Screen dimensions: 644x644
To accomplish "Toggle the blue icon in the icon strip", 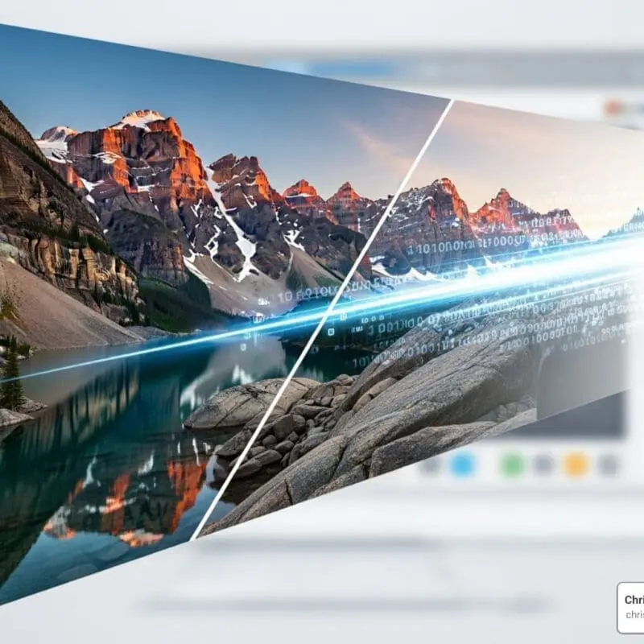I will [x=460, y=464].
